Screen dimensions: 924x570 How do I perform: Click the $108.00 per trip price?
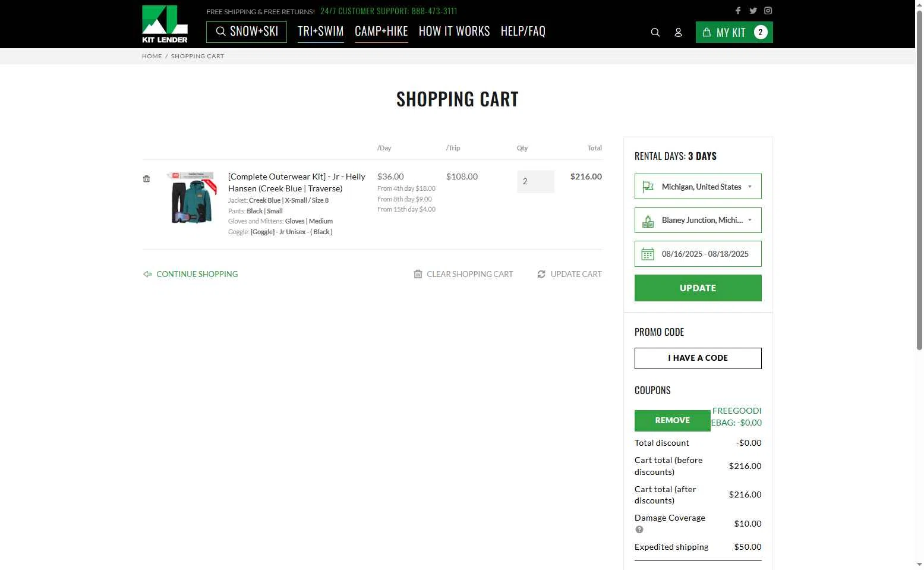(462, 177)
